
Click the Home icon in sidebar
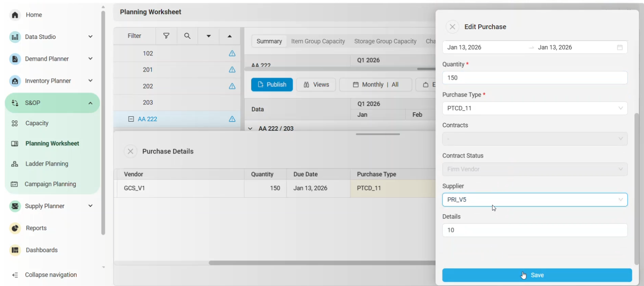15,15
